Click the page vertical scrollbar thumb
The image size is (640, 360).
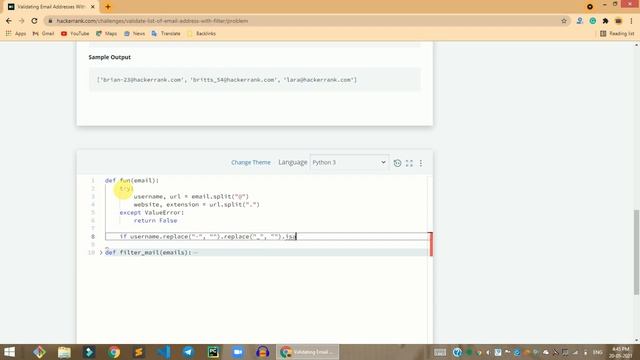(x=636, y=252)
